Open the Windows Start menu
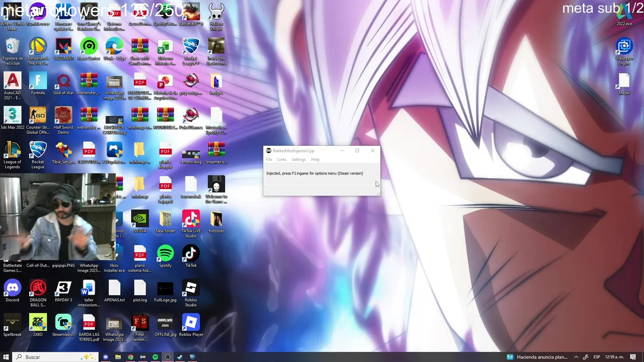Screen dimensions: 644x362 7,357
